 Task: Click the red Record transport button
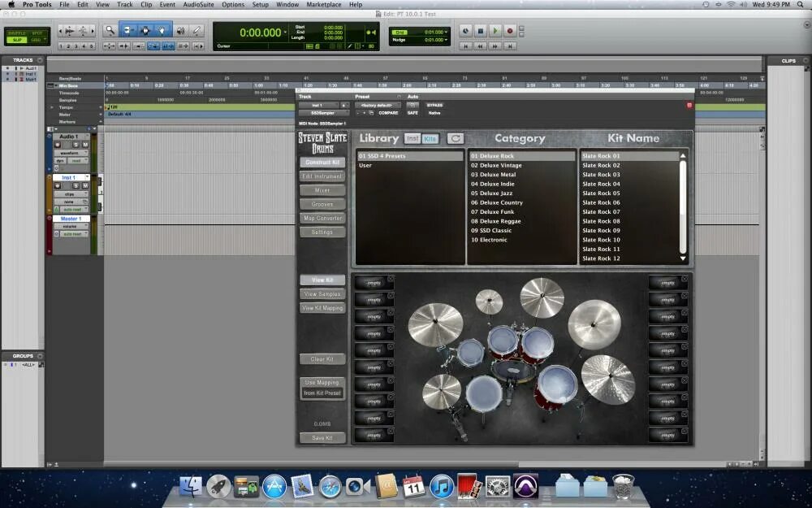pos(510,31)
